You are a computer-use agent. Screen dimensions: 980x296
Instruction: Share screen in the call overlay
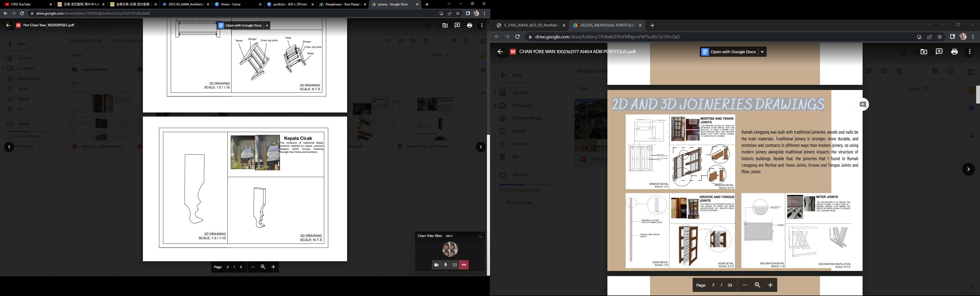[x=455, y=265]
